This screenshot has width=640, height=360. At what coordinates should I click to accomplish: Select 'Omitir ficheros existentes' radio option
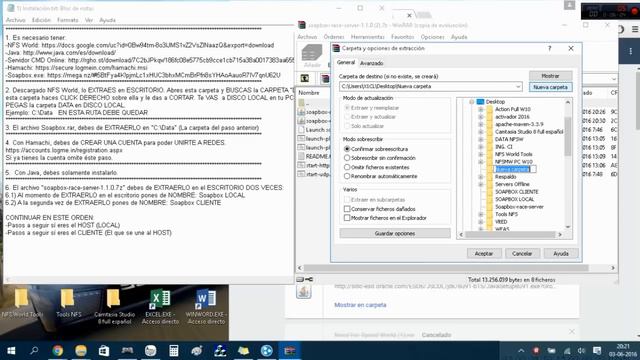(x=347, y=167)
